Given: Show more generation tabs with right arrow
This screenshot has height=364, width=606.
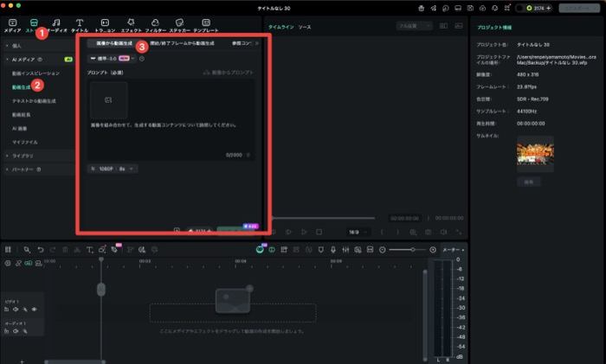Looking at the screenshot, I should point(257,43).
